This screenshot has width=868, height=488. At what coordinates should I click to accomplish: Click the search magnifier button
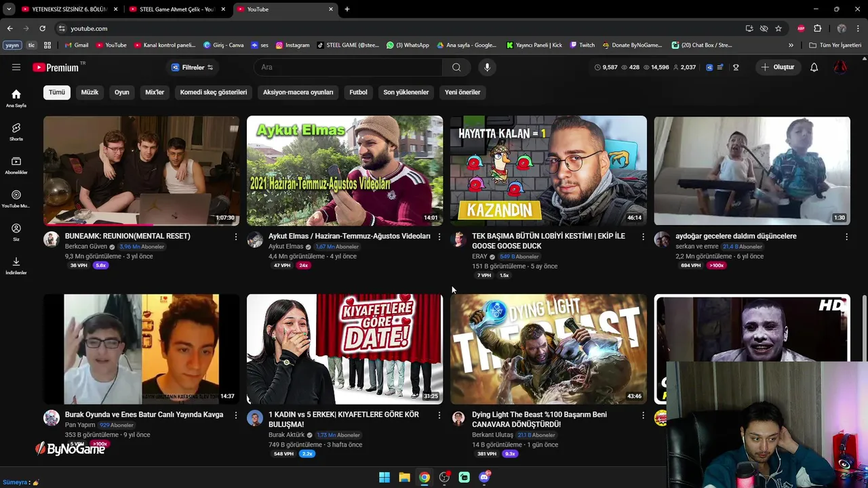[456, 67]
